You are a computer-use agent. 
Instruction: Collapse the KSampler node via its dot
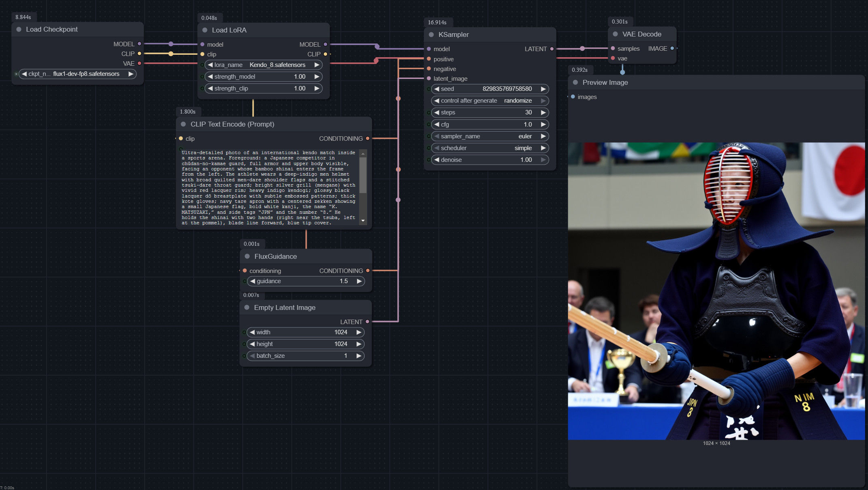(x=431, y=35)
